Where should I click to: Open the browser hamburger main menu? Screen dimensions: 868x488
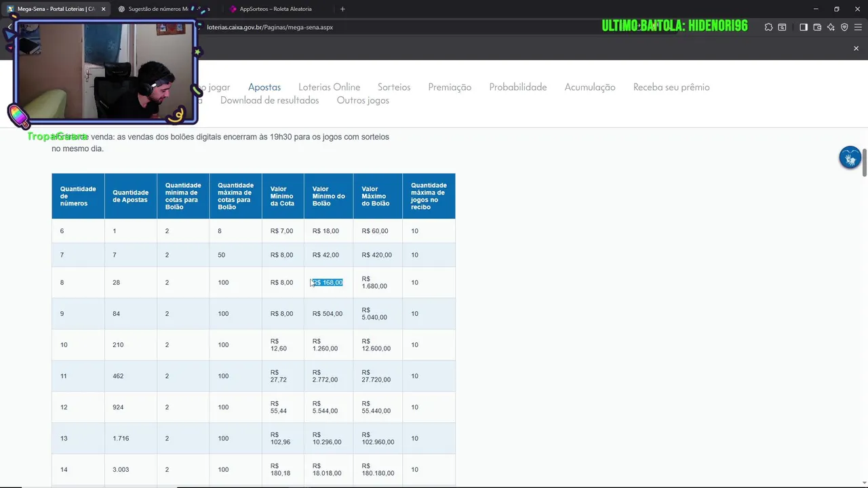[x=858, y=27]
